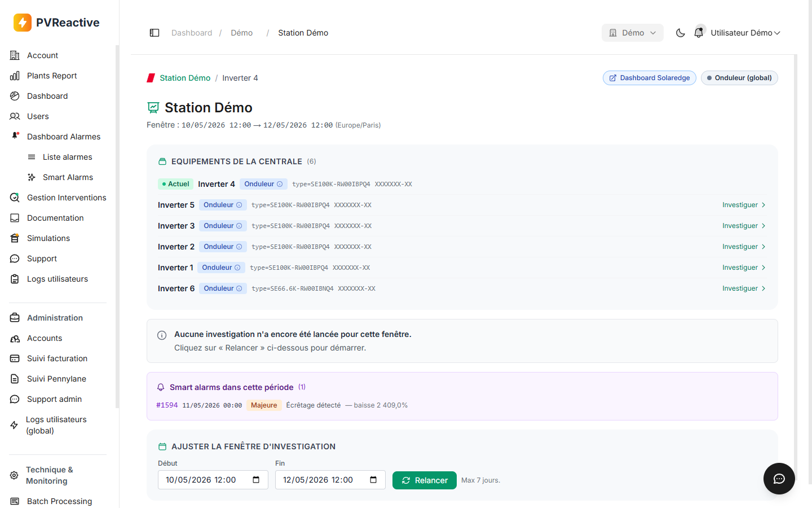Click info icon on Inverter 3 Onduleur badge
This screenshot has height=508, width=812.
coord(239,226)
